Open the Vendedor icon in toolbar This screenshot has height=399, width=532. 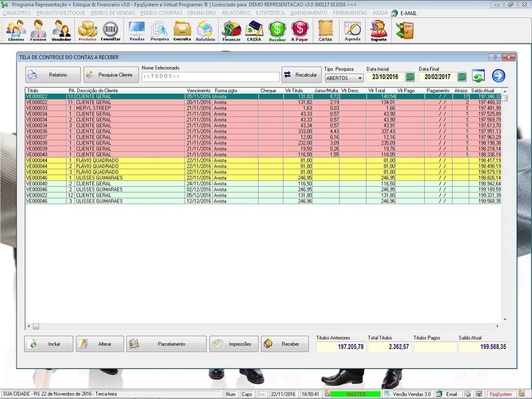(61, 31)
